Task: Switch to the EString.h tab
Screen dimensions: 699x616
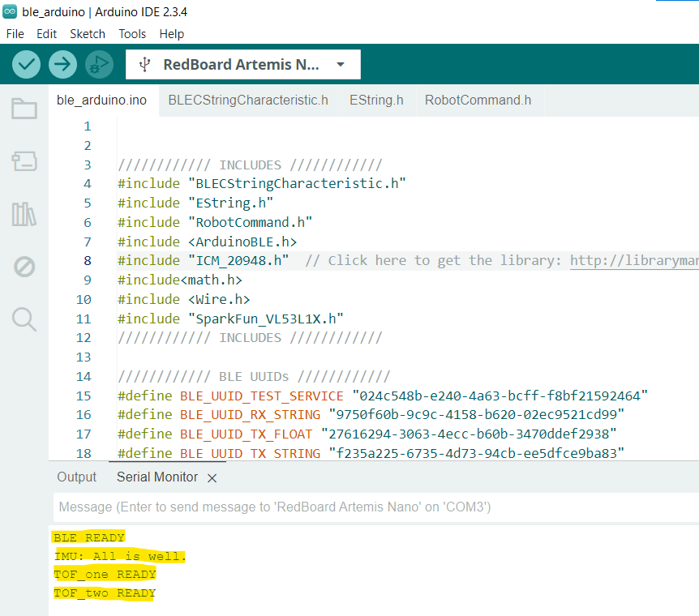Action: (377, 101)
